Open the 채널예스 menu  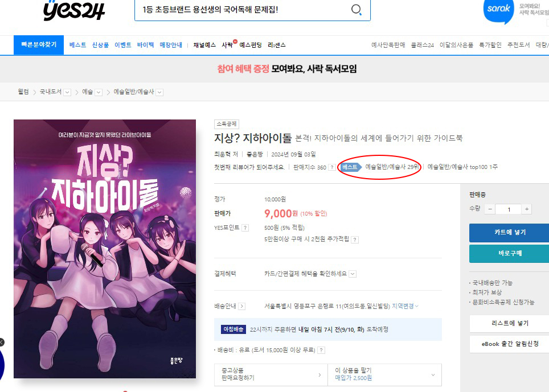(205, 45)
